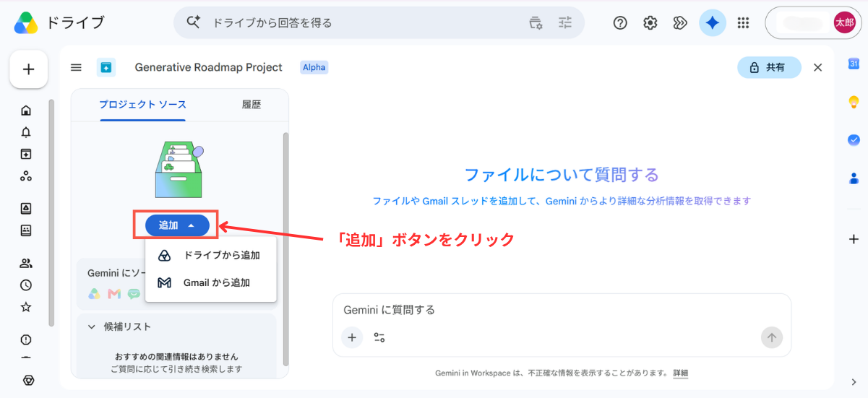Open Google Tasks in the side panel
This screenshot has width=868, height=398.
tap(854, 139)
